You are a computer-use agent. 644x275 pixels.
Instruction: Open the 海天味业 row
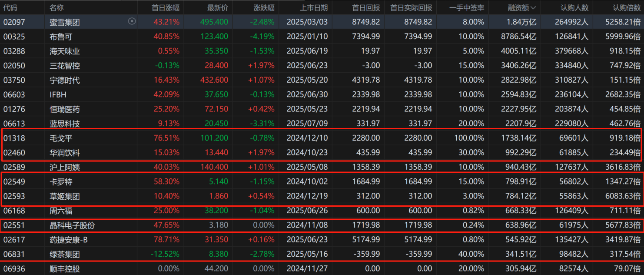tap(322, 51)
